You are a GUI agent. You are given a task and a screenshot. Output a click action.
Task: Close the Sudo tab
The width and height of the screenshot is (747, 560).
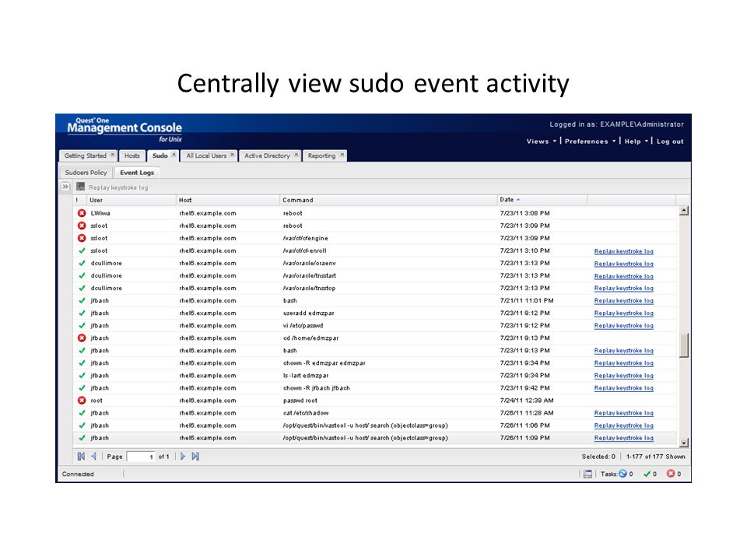click(174, 154)
